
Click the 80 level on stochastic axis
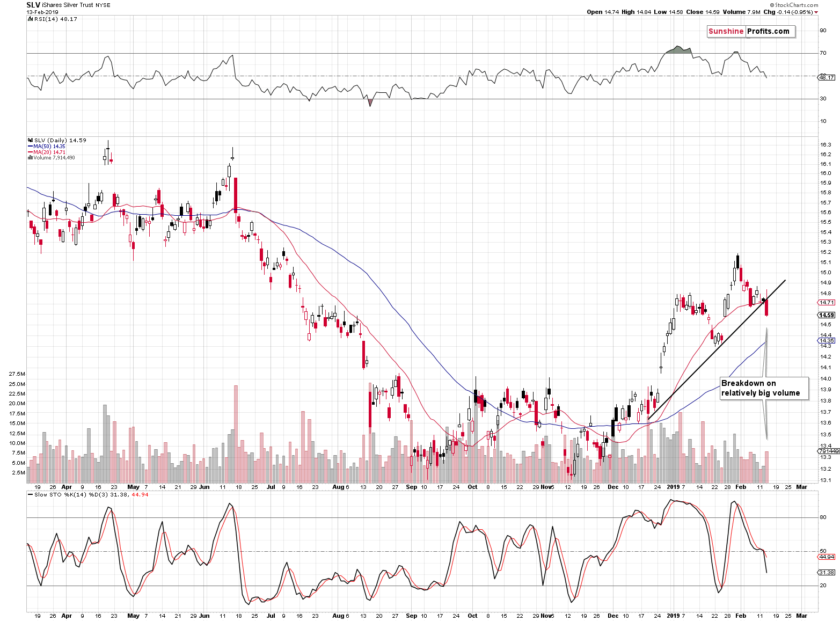tap(823, 518)
